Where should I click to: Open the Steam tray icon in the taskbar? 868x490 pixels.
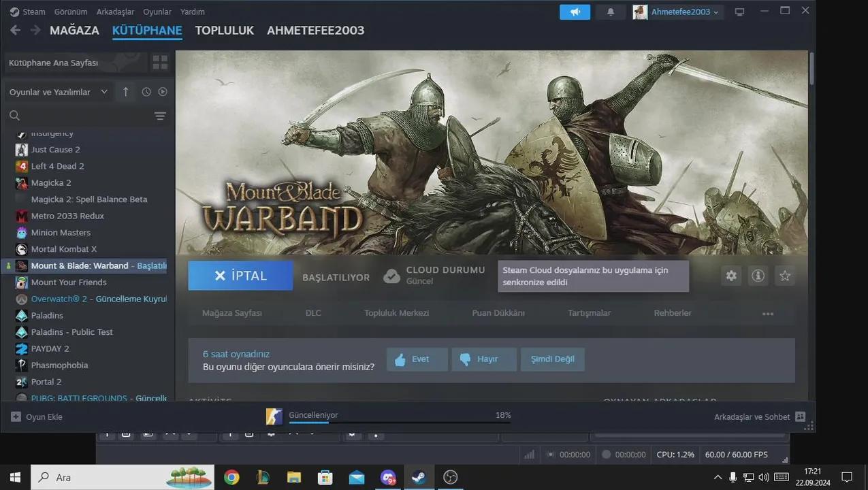click(419, 477)
